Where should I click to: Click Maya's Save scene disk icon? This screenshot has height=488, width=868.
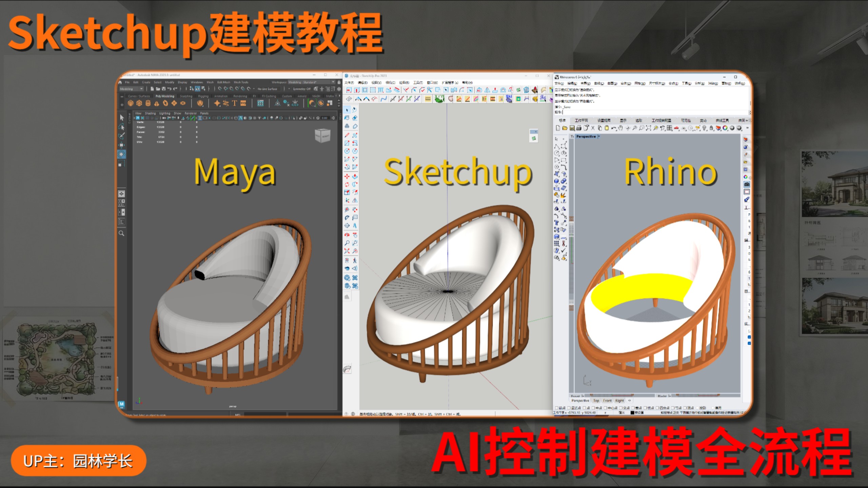pos(163,89)
